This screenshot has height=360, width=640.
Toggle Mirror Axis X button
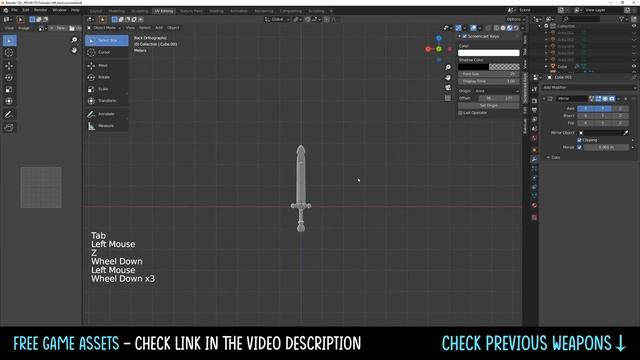[585, 109]
